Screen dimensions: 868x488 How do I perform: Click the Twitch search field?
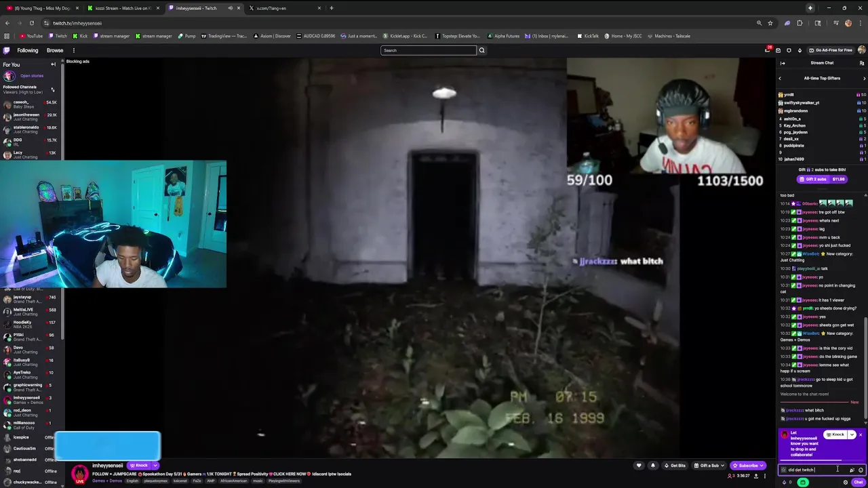point(429,50)
